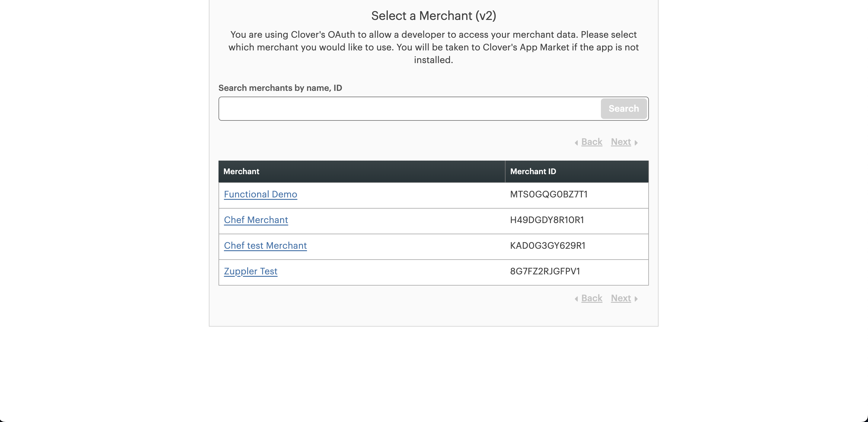Open the Functional Demo merchant link
868x422 pixels.
coord(260,194)
